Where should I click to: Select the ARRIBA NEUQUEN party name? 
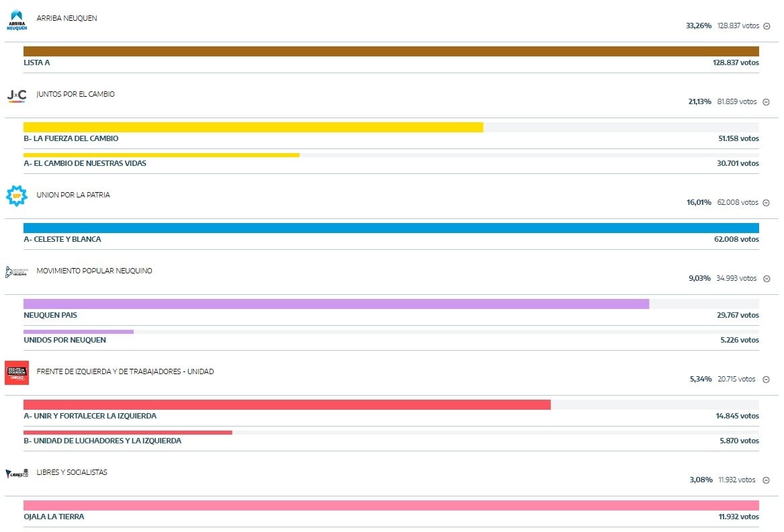click(67, 18)
